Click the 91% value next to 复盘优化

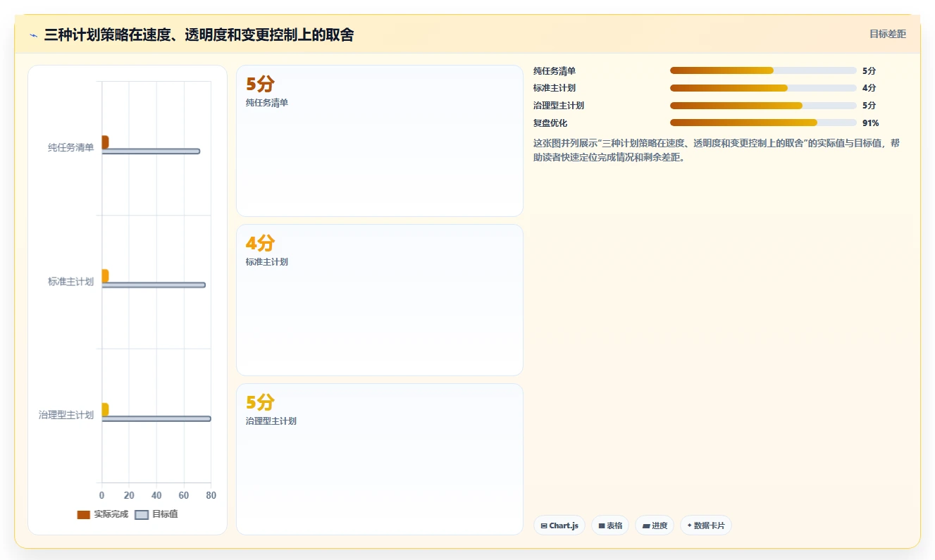tap(871, 123)
